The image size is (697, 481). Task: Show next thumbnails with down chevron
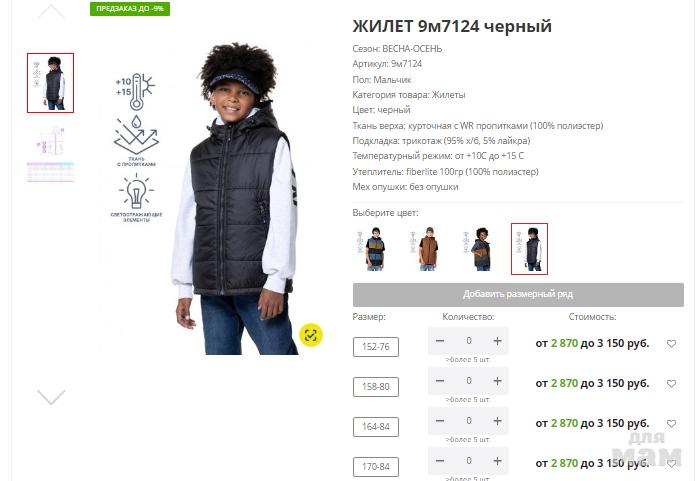coord(51,397)
